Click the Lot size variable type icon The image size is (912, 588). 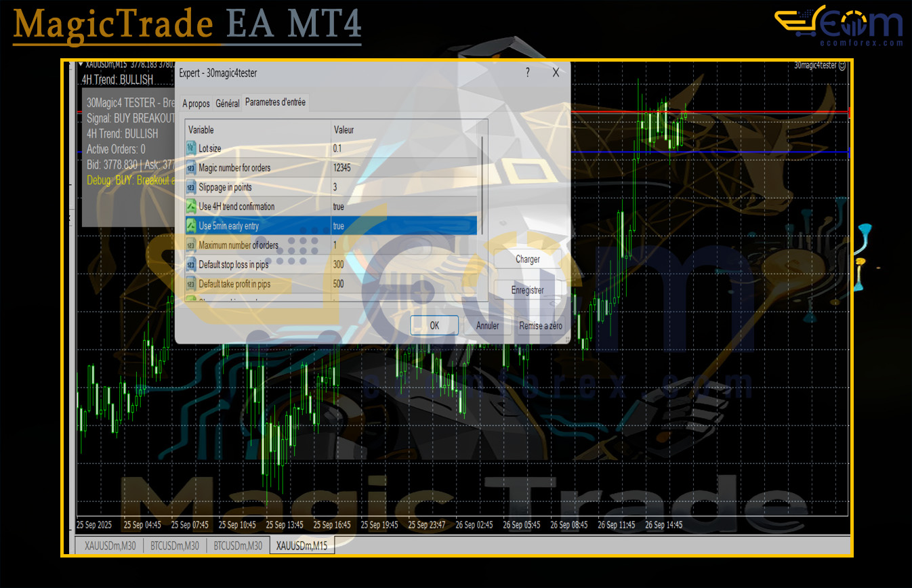(x=190, y=148)
